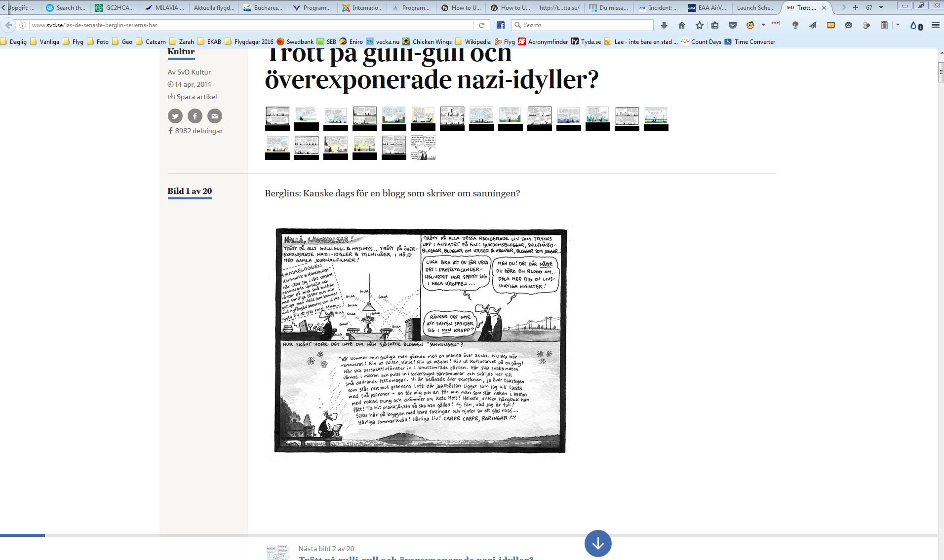
Task: Click the Greasemonkey monkey face icon
Action: coord(750,25)
